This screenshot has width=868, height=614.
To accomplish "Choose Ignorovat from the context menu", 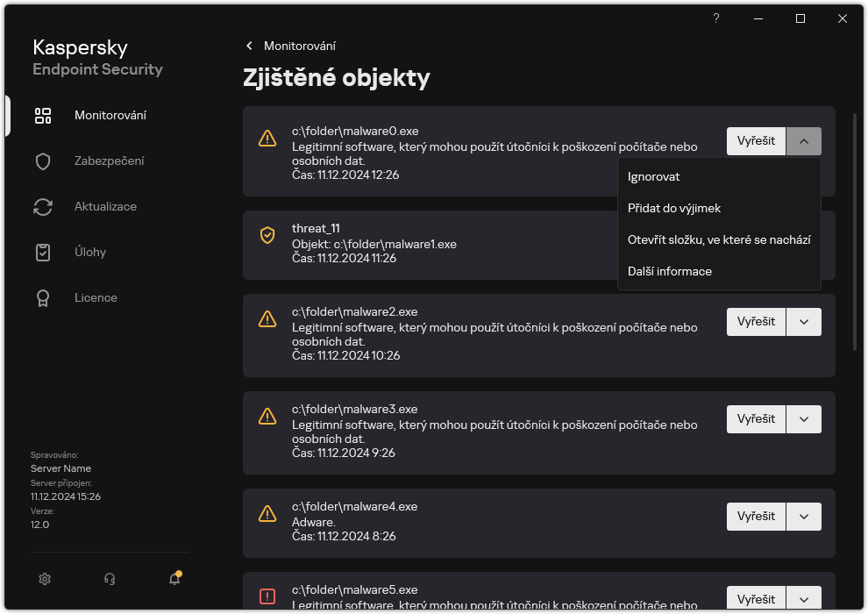I will [x=652, y=176].
